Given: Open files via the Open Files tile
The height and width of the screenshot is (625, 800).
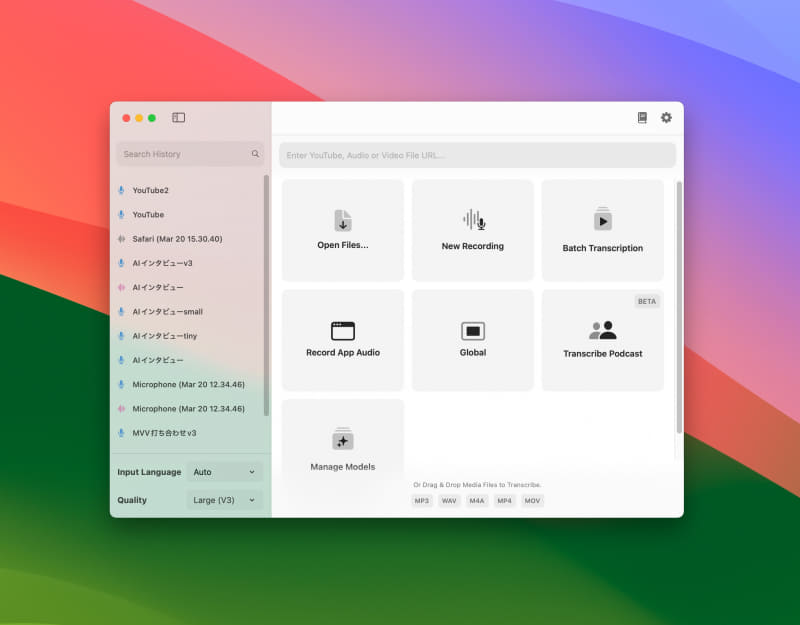Looking at the screenshot, I should [x=342, y=230].
